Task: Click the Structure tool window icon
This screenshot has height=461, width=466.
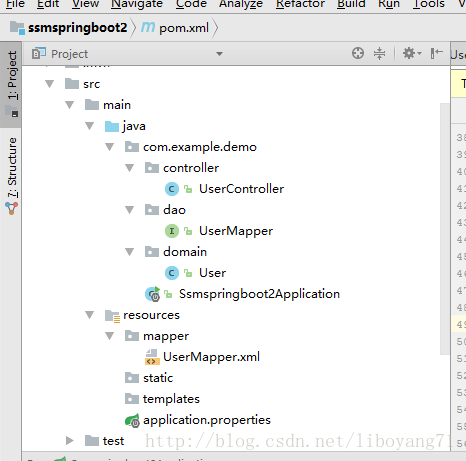Action: pos(12,208)
